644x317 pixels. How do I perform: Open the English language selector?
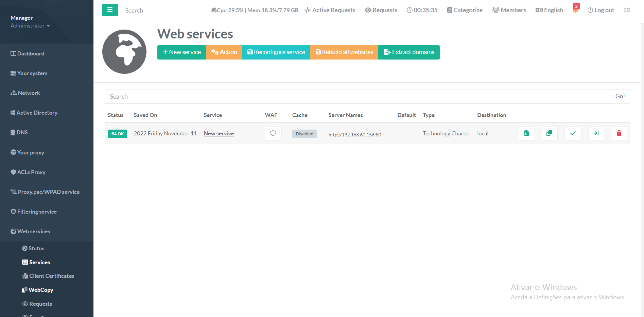549,10
